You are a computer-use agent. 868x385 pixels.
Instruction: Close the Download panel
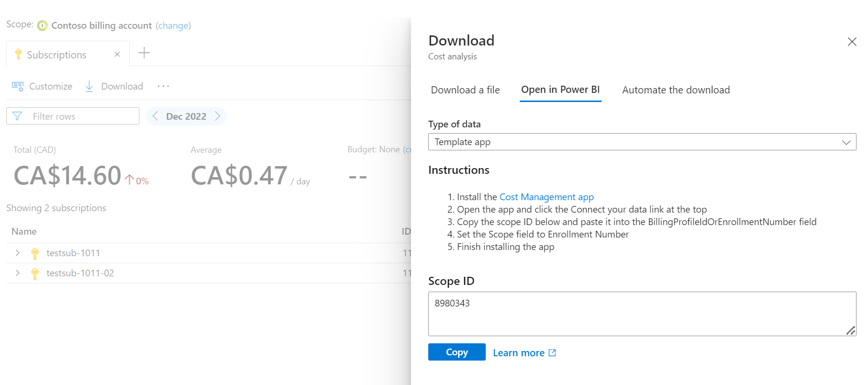tap(852, 42)
